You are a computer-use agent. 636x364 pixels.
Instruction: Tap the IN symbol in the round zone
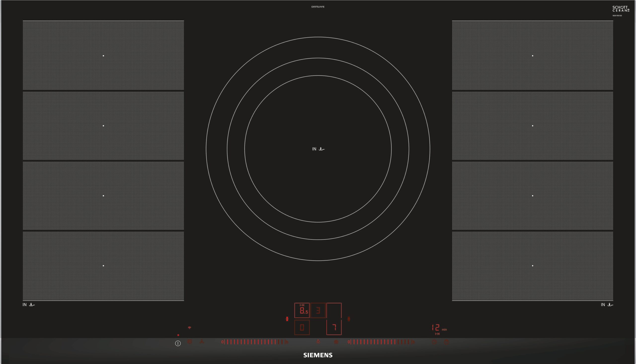tap(314, 149)
